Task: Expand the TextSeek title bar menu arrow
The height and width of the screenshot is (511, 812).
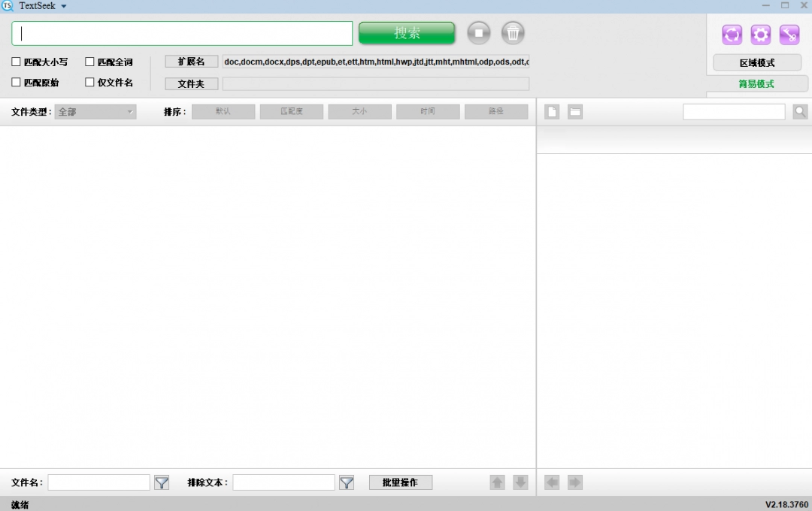Action: (x=64, y=5)
